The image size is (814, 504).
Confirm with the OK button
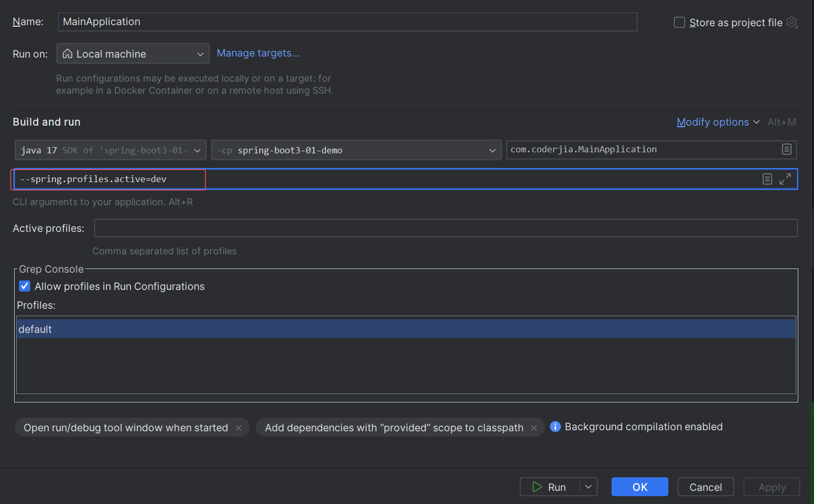tap(640, 487)
